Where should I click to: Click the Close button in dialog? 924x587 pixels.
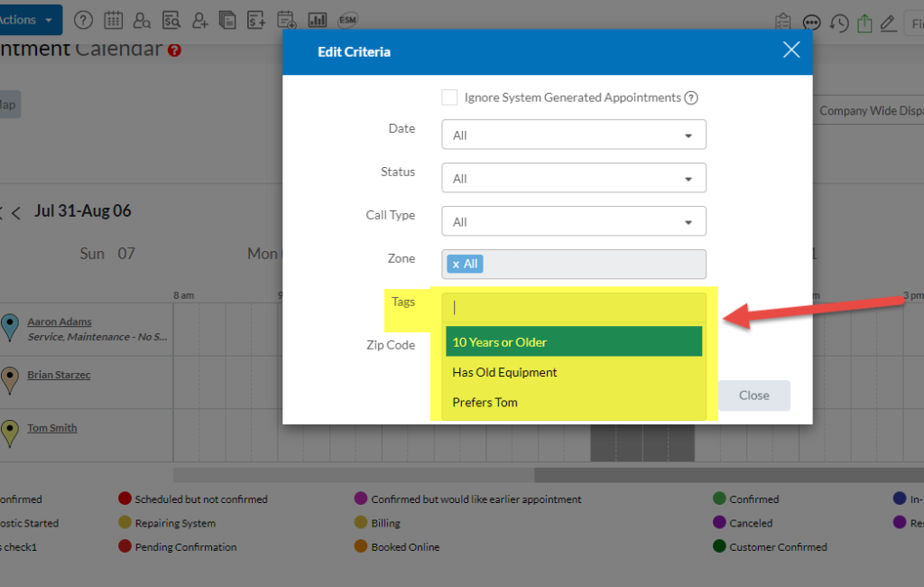tap(753, 396)
